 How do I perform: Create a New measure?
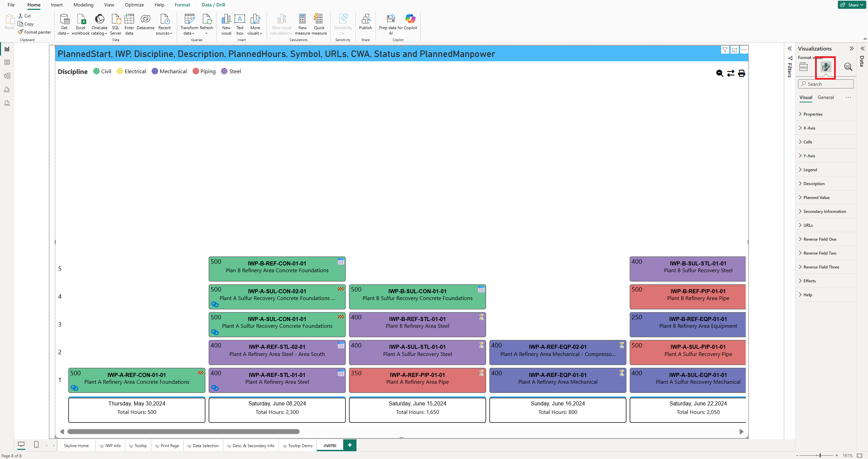point(303,24)
